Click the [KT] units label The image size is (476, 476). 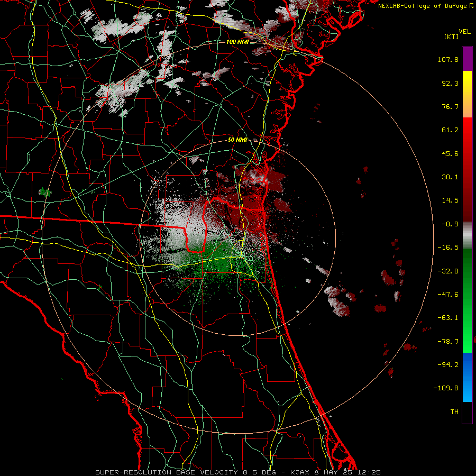452,36
